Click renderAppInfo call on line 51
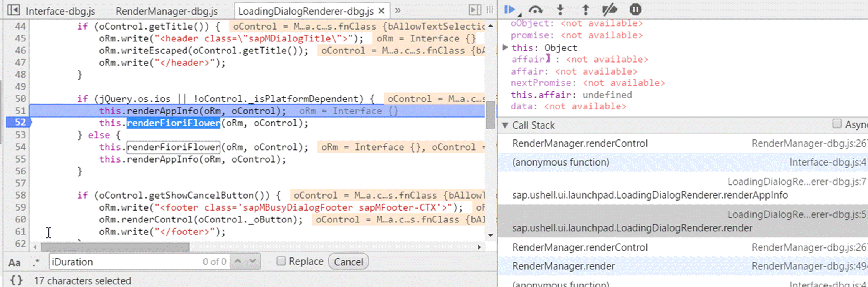This screenshot has width=868, height=287. click(162, 111)
